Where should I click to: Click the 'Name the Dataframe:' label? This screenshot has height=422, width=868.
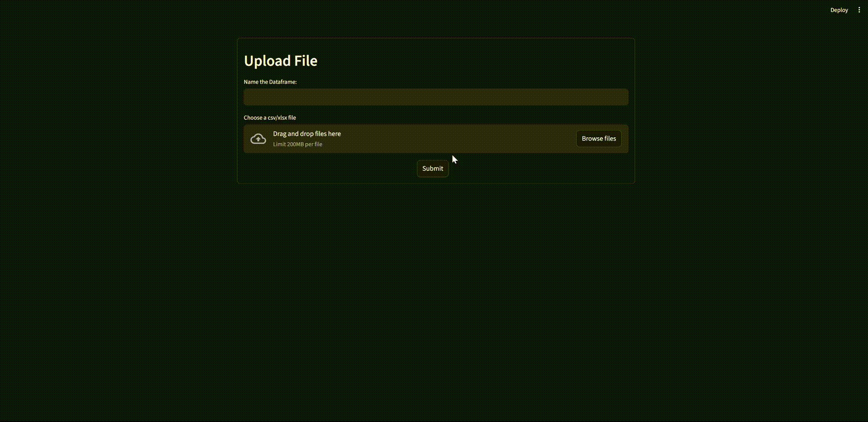270,82
